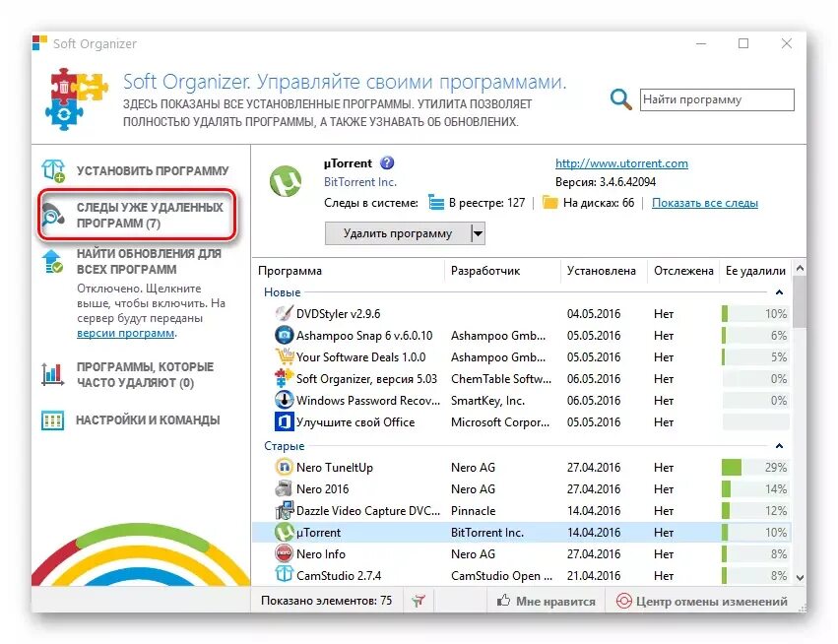Click the large µTorrent icon in details
The width and height of the screenshot is (838, 644).
pos(286,181)
